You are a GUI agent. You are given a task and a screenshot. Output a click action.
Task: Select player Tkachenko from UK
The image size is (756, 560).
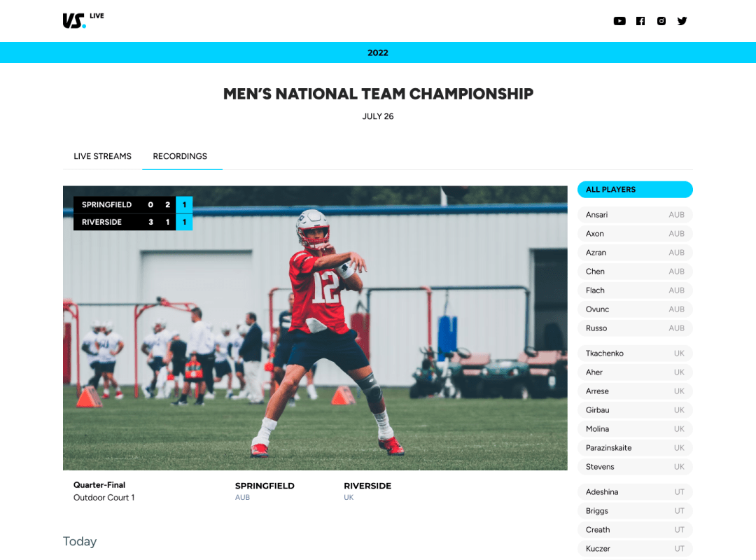[635, 353]
